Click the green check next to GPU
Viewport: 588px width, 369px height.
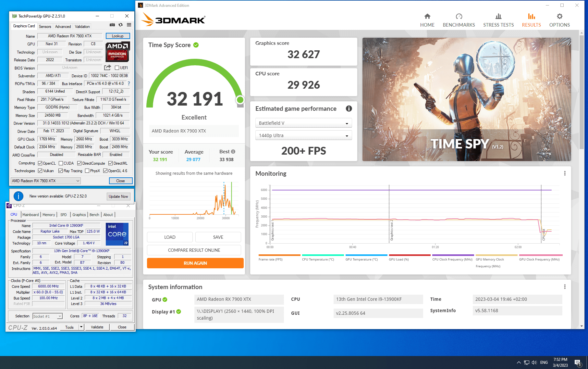click(165, 299)
